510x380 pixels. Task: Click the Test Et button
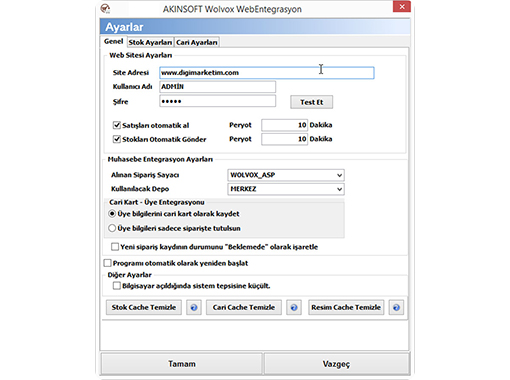point(311,102)
